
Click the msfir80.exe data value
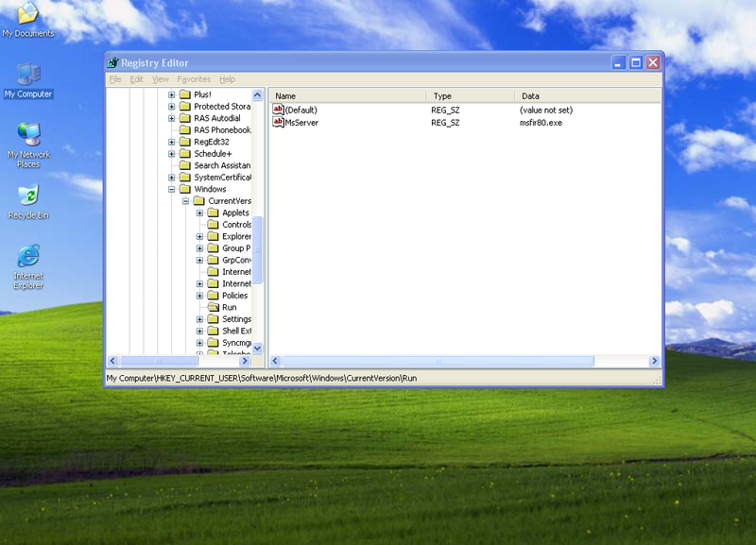point(541,123)
